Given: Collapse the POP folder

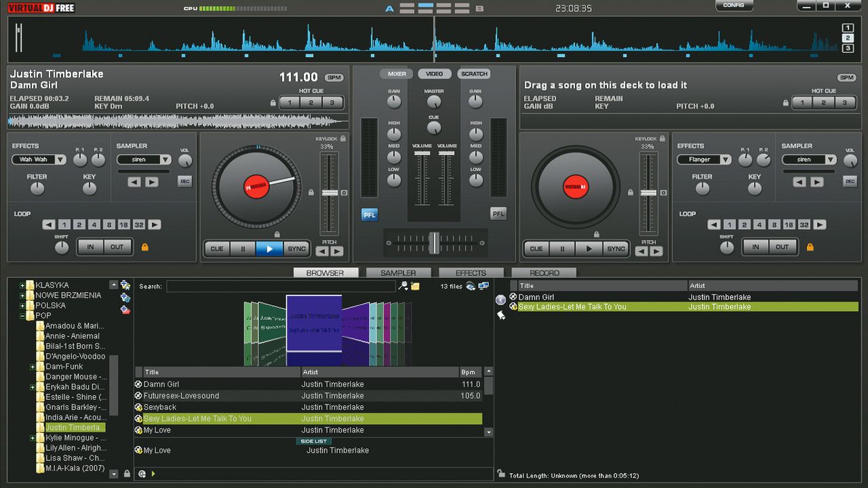Looking at the screenshot, I should [22, 316].
